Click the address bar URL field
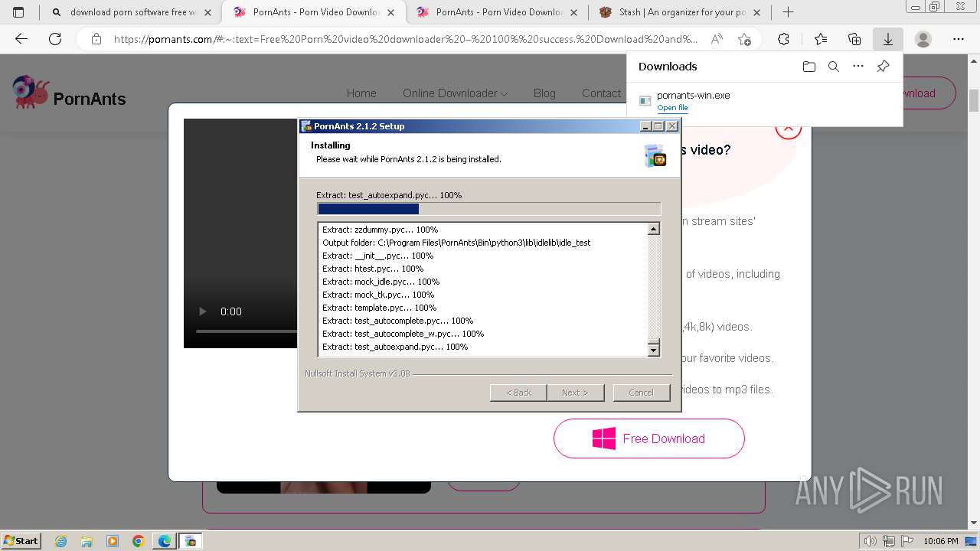The width and height of the screenshot is (980, 551). tap(405, 39)
